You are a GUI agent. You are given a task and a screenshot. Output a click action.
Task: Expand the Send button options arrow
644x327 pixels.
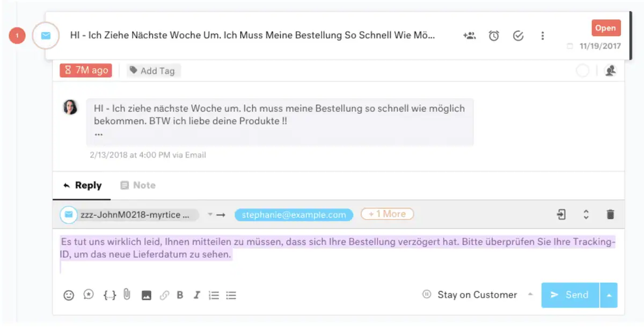[x=609, y=295]
